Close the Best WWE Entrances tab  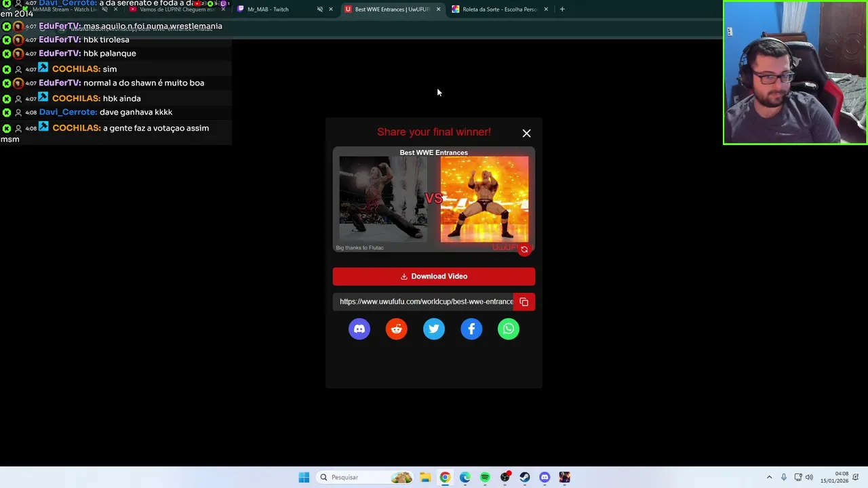[438, 9]
